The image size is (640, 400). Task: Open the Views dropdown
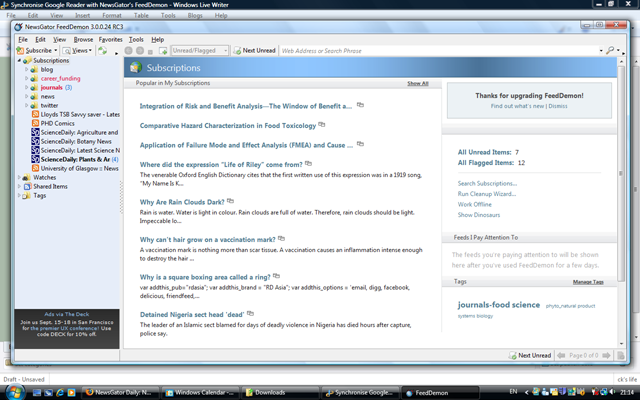click(x=77, y=51)
